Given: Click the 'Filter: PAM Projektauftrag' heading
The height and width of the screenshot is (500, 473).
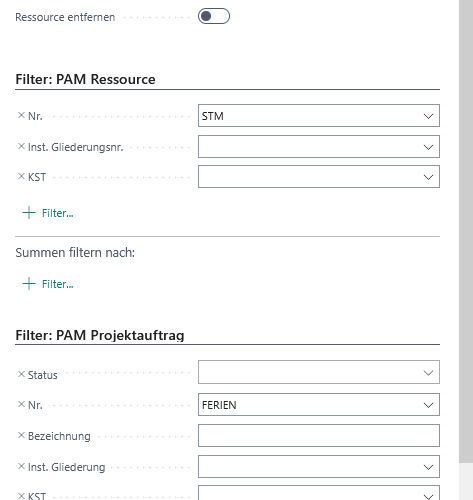Looking at the screenshot, I should [x=100, y=335].
